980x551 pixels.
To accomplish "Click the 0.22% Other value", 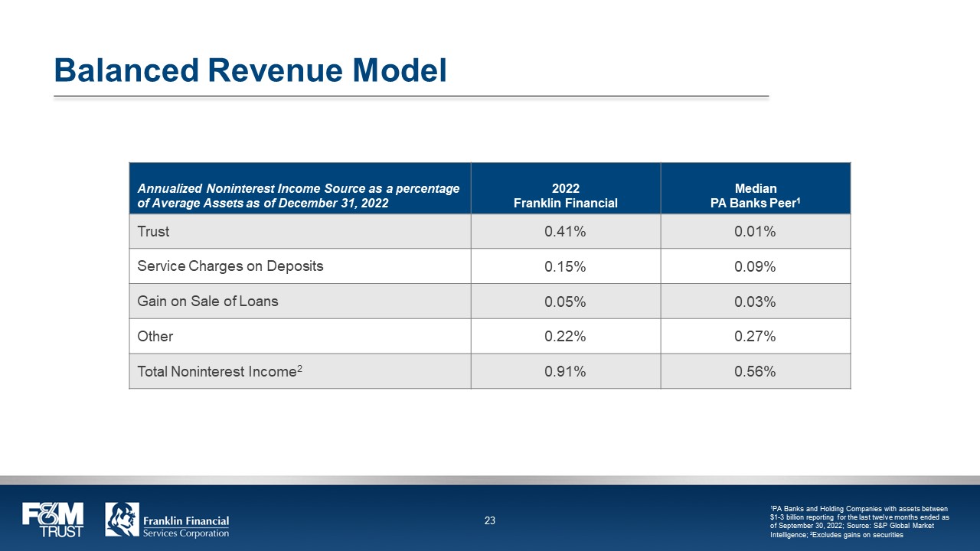I will point(566,337).
